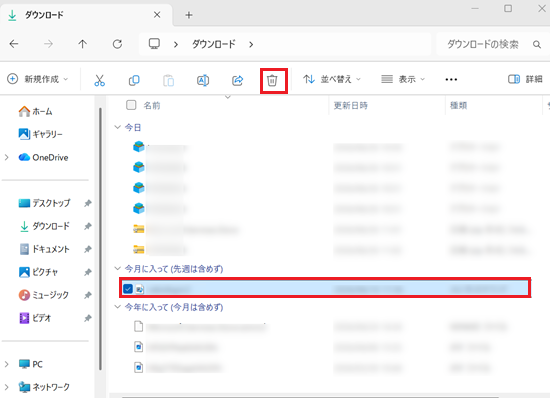This screenshot has height=398, width=550.
Task: Refresh the folder view
Action: click(117, 44)
